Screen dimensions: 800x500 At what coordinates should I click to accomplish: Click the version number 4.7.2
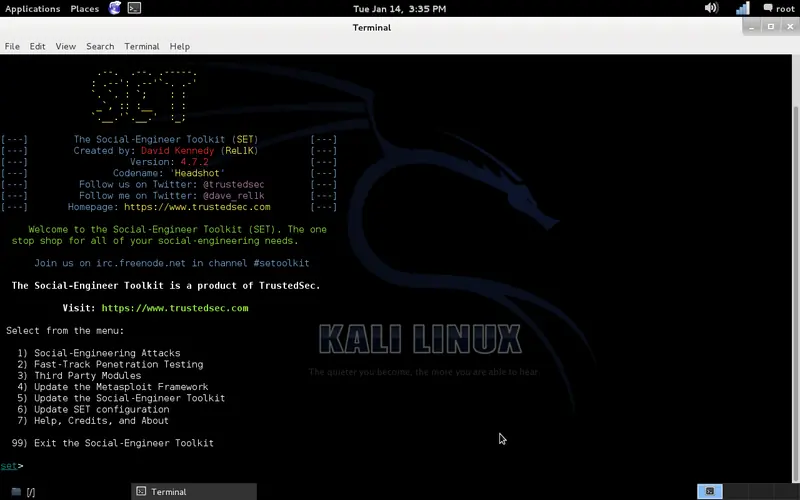tap(194, 162)
